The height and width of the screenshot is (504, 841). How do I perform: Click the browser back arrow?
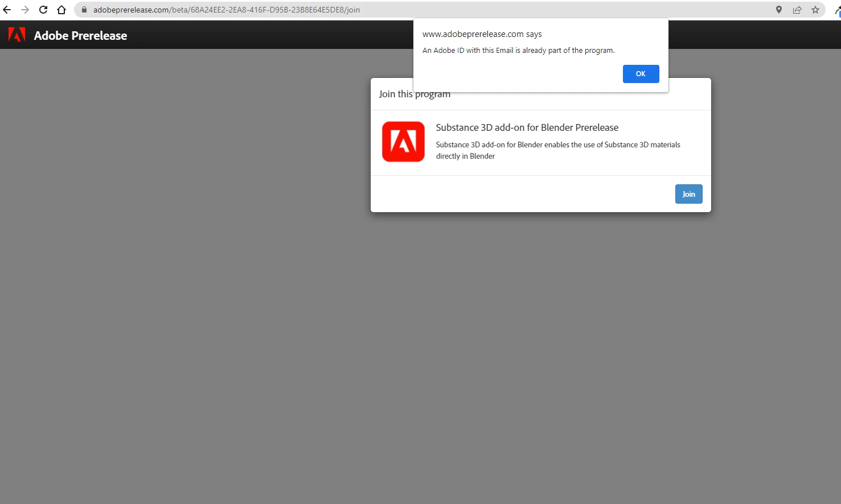pos(7,10)
